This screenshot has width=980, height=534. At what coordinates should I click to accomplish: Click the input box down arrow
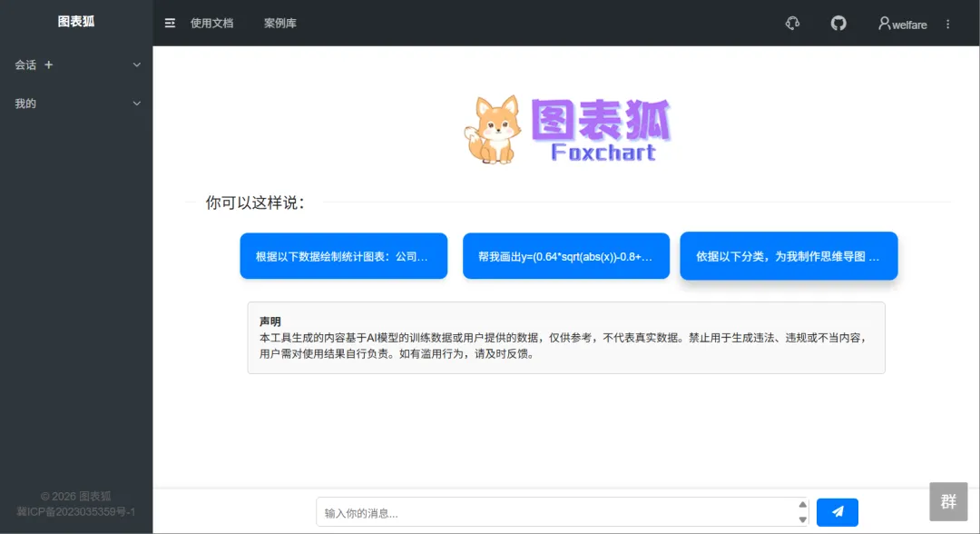coord(802,519)
